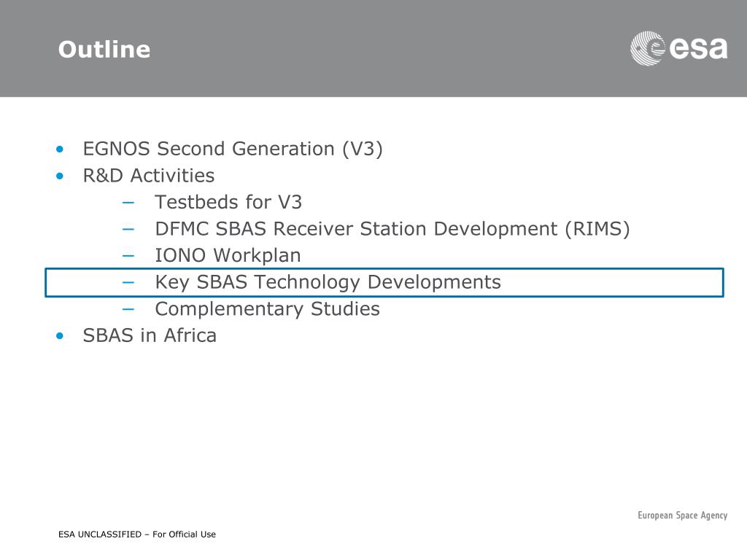Screen dimensions: 747x560
Task: Select "Complementary Studies" sub-item
Action: point(267,309)
